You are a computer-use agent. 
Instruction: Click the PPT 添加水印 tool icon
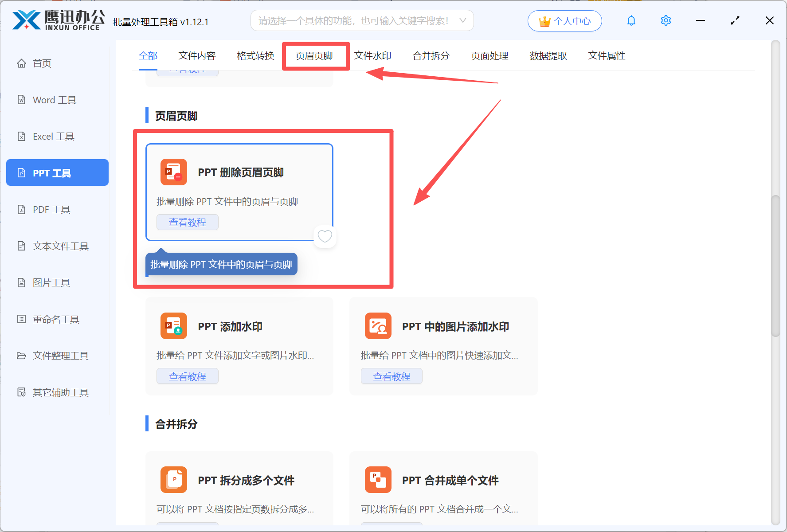[174, 326]
